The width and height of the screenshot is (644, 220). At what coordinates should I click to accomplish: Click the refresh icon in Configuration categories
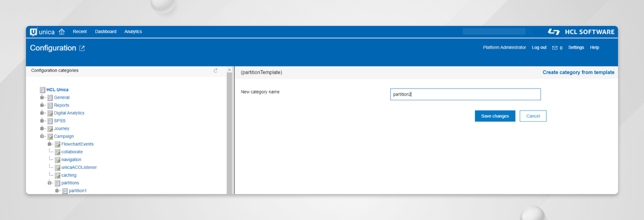pos(216,71)
